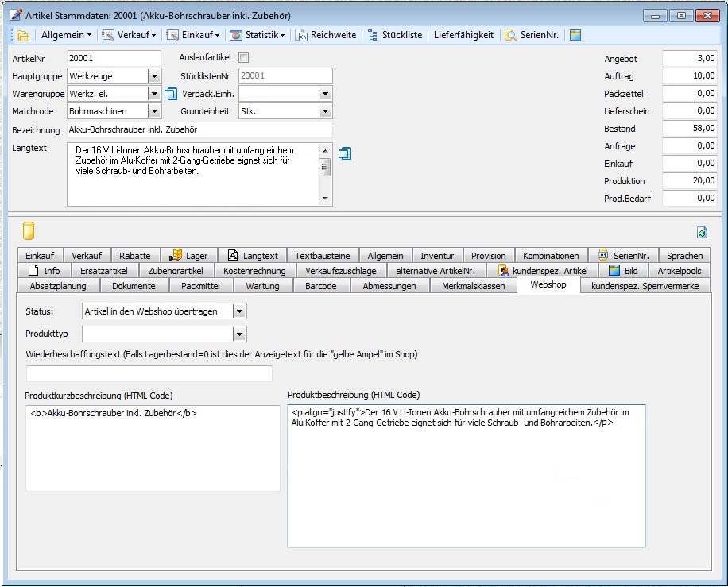Screen dimensions: 728x587
Task: Click the Langtext vertical scrollbar thumb
Action: pos(324,166)
